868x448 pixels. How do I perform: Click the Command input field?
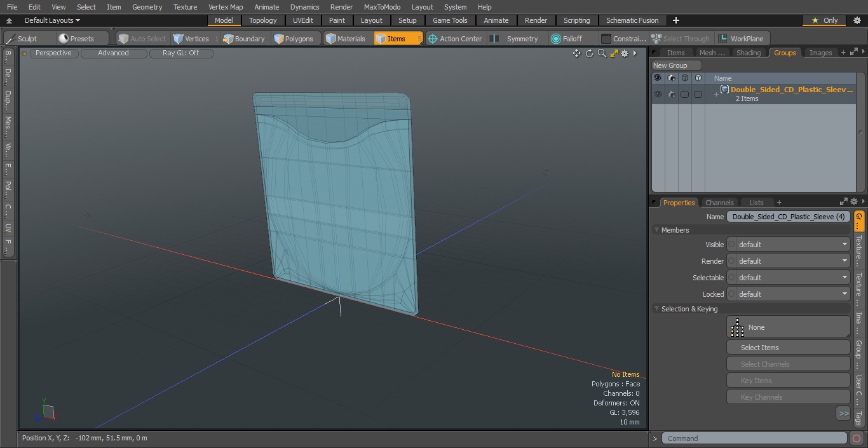(754, 438)
